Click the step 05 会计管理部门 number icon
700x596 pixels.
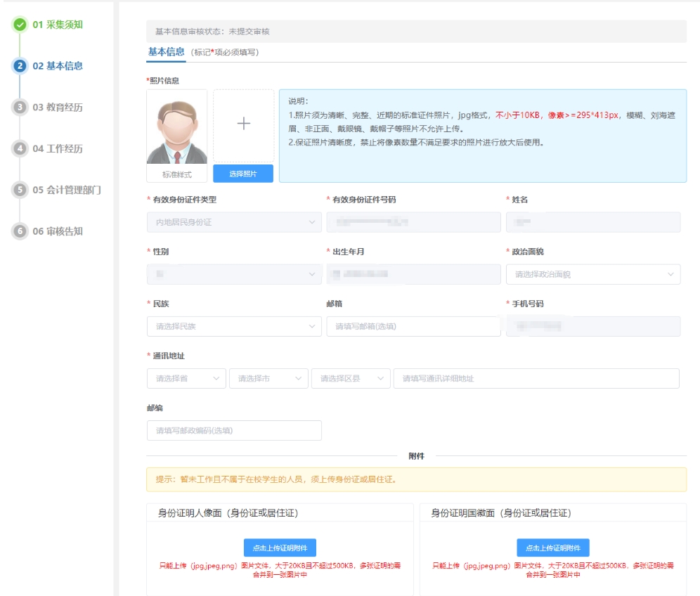pos(20,190)
